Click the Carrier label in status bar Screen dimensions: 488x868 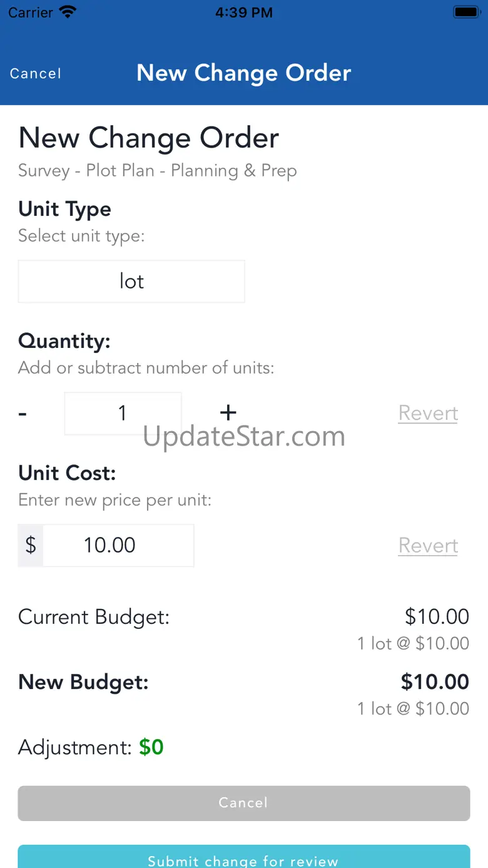[x=31, y=13]
